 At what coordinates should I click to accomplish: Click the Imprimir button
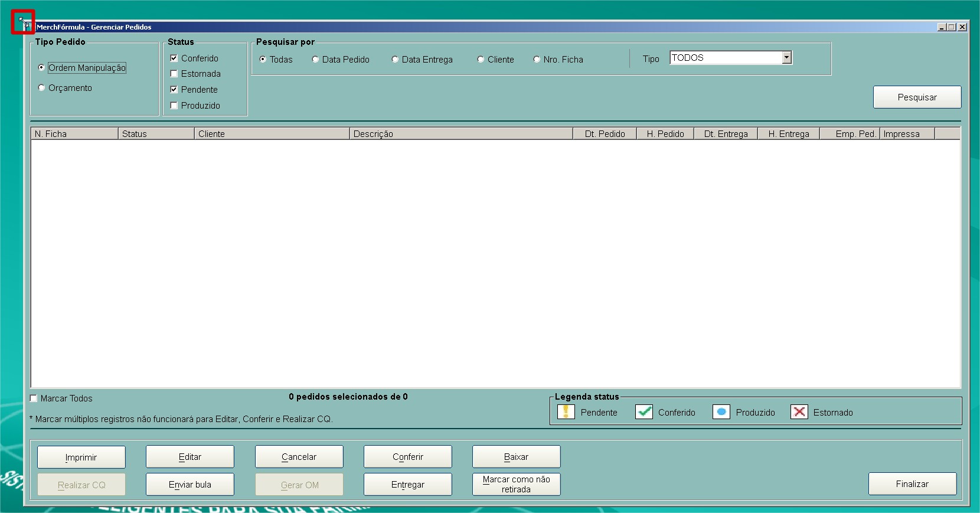[81, 457]
